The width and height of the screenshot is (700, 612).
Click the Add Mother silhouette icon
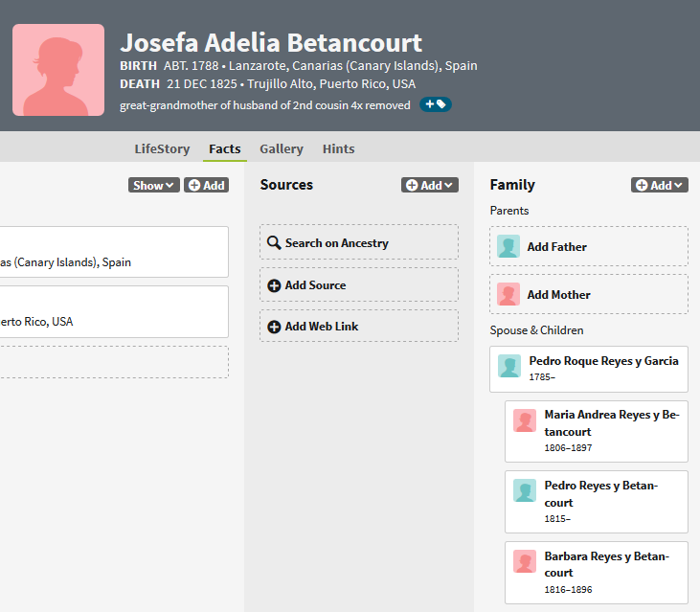tap(508, 294)
